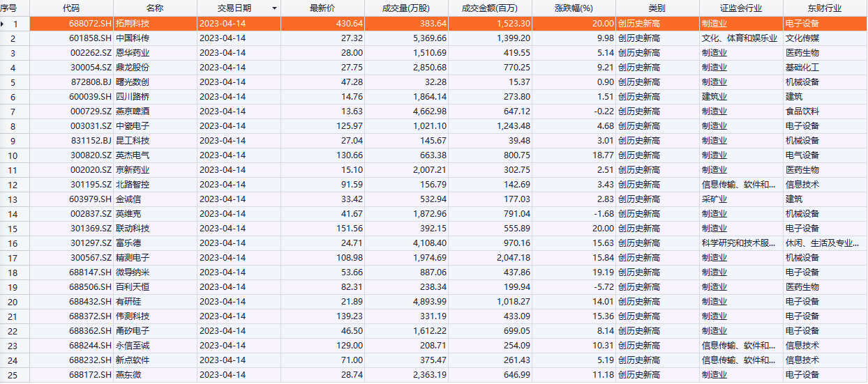
Task: Click the 涨跌幅(%) column header
Action: [574, 8]
